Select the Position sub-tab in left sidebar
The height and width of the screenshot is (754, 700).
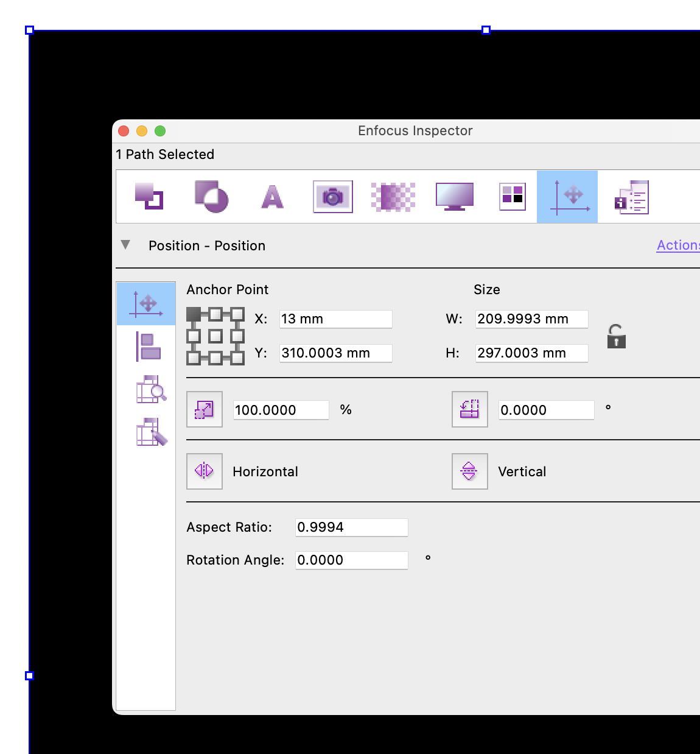coord(146,303)
